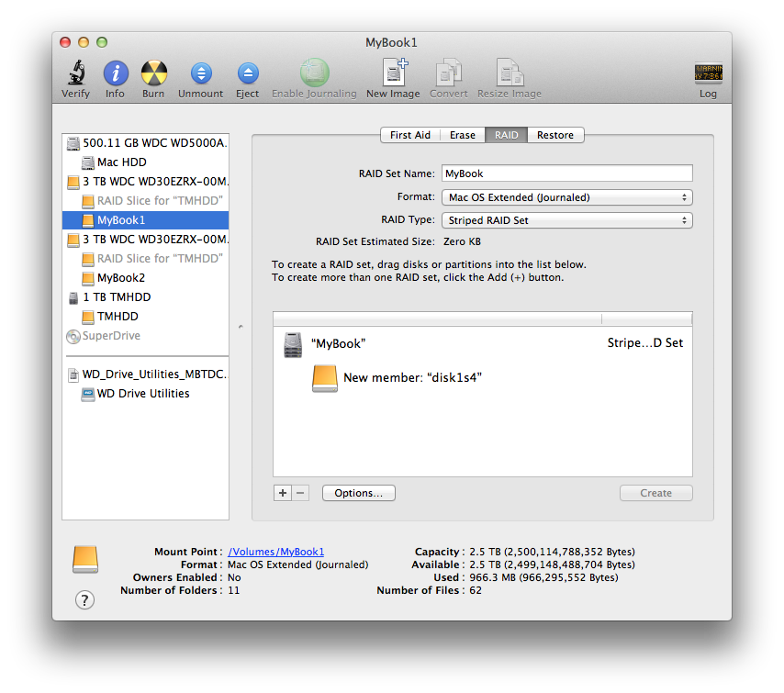Select RAID Slice for TMHDD above MyBook2
The image size is (784, 693).
click(145, 259)
